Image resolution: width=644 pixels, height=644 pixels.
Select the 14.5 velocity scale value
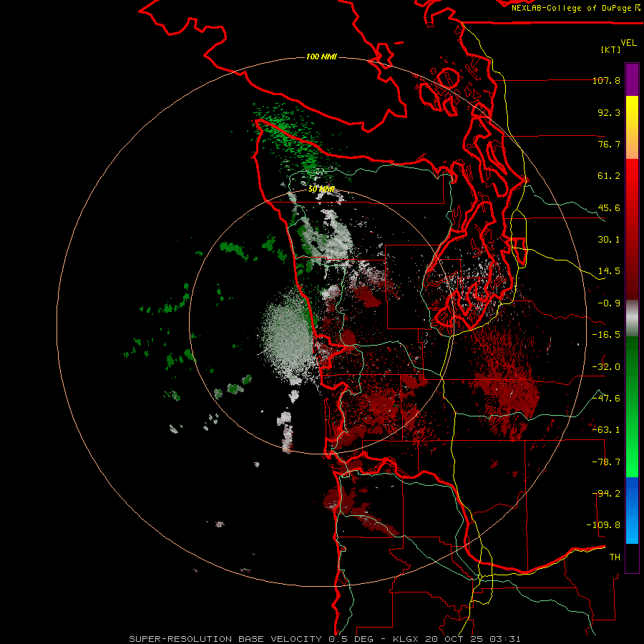pos(609,271)
